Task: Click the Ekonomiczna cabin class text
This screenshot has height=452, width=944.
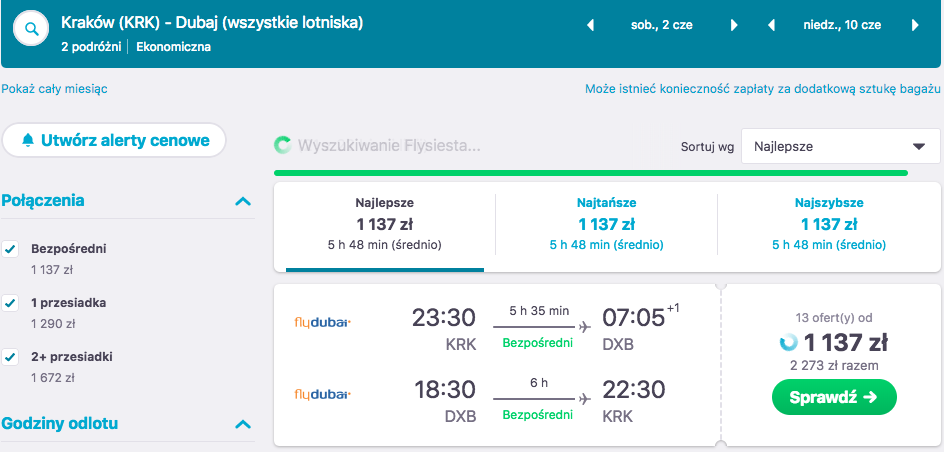Action: tap(173, 47)
